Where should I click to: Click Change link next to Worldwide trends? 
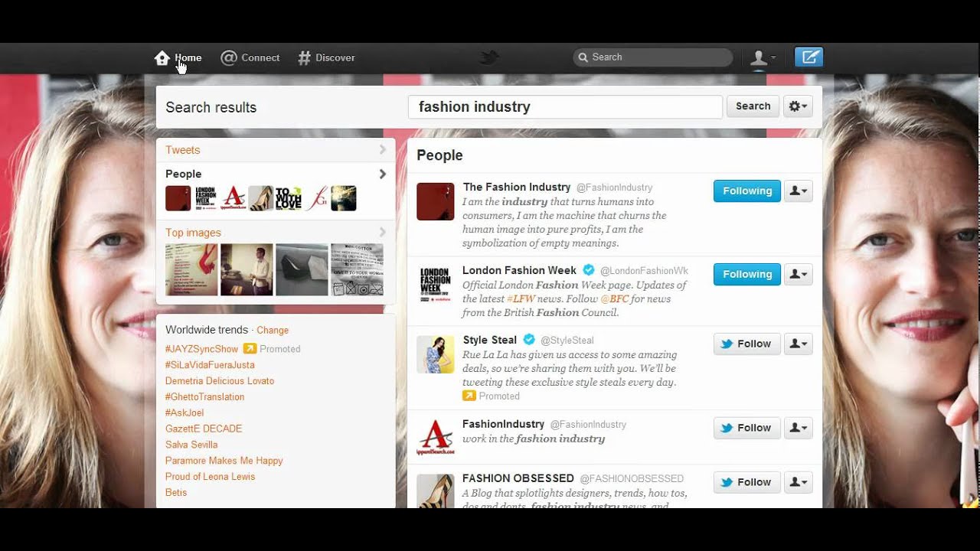click(273, 331)
